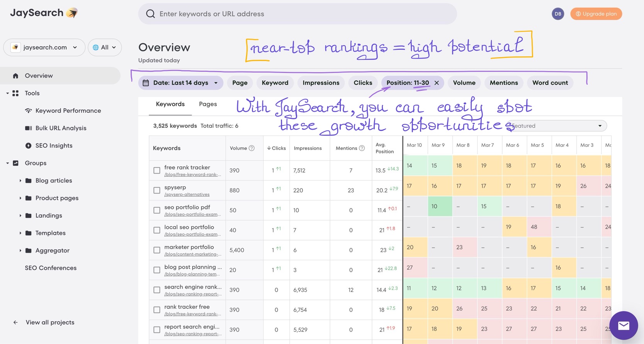Focus the keywords or URL search field
The image size is (644, 344).
point(297,14)
